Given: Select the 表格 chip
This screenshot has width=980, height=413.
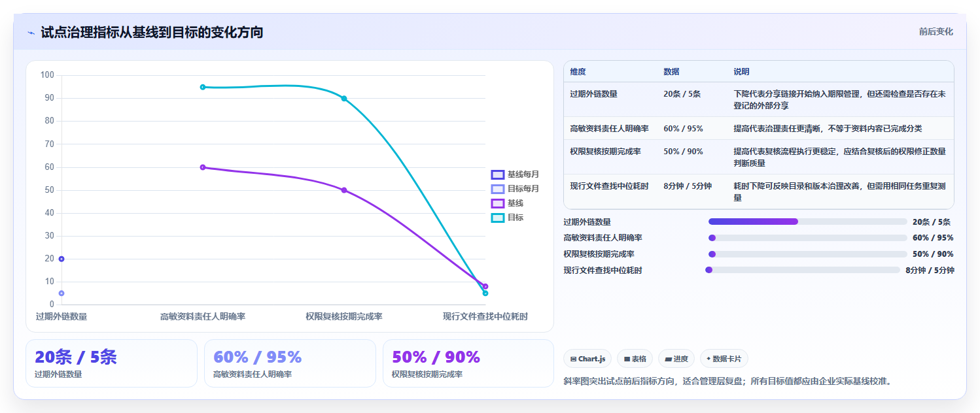Looking at the screenshot, I should click(635, 359).
